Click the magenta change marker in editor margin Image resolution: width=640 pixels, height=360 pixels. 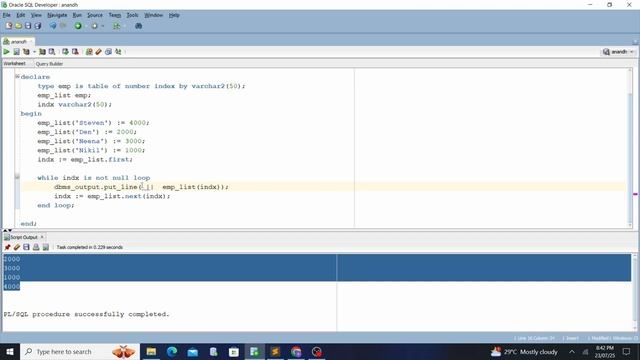636,194
